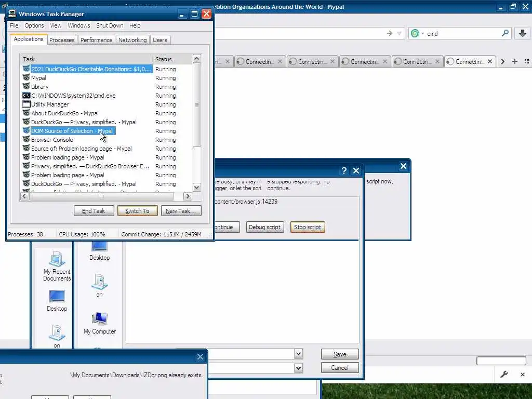Open the Windows menu in Task Manager
This screenshot has width=532, height=399.
click(x=79, y=25)
